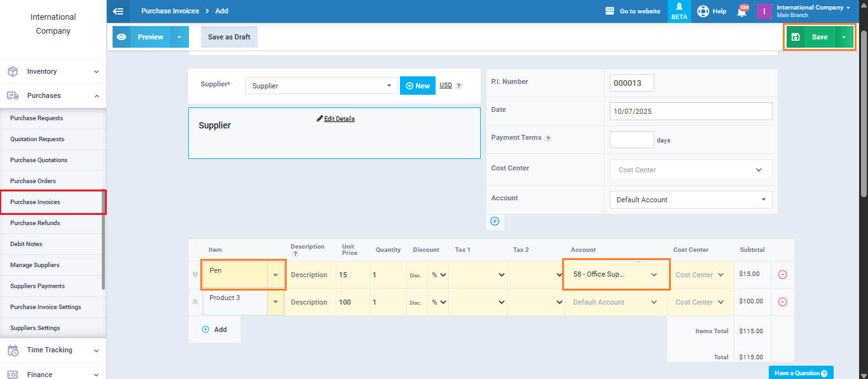Expand the header Cost Center dropdown
The width and height of the screenshot is (868, 379).
pos(691,170)
